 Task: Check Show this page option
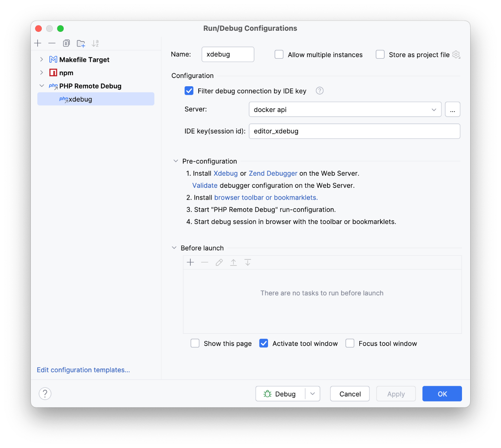(x=195, y=344)
